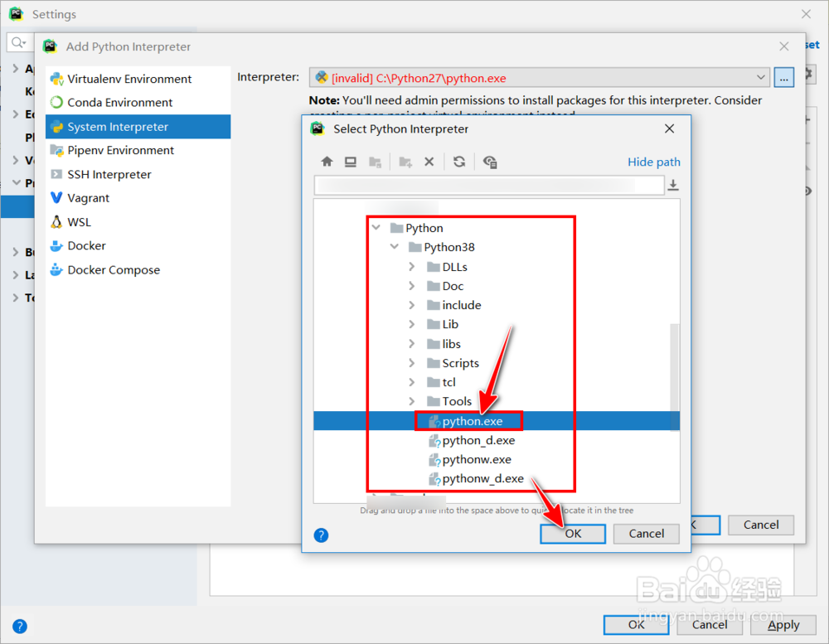The width and height of the screenshot is (829, 644).
Task: Click OK in the Settings window
Action: pos(636,625)
